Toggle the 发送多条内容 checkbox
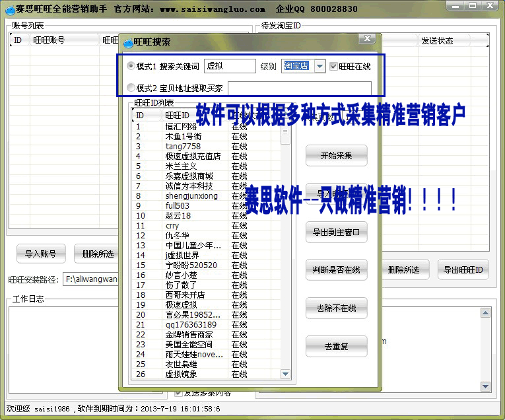The height and width of the screenshot is (420, 505). 178,394
